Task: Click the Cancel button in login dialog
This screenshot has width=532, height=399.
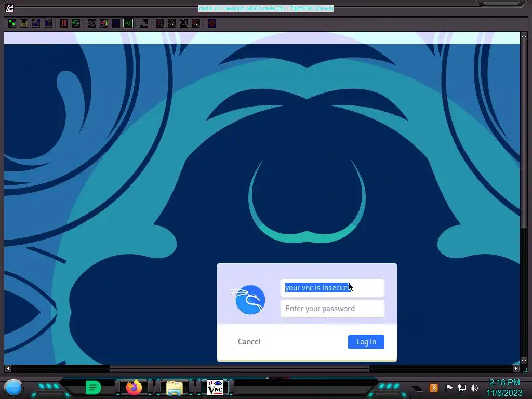Action: [x=249, y=342]
